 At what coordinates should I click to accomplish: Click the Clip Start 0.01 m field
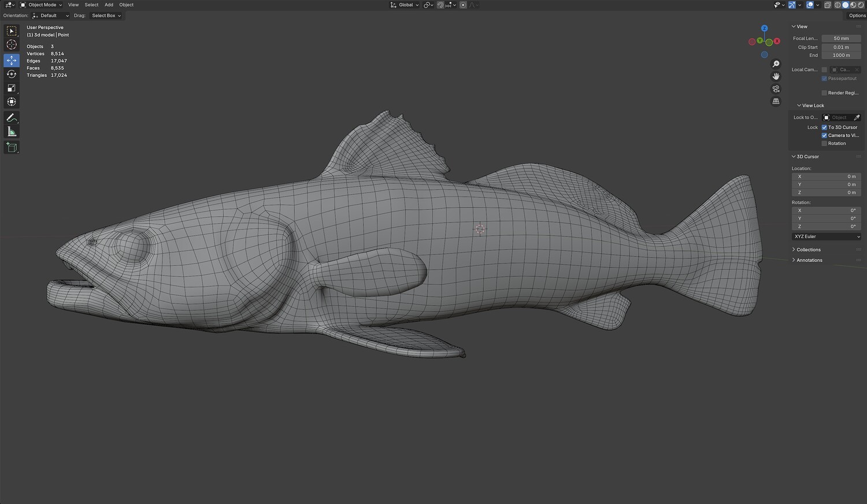point(842,47)
